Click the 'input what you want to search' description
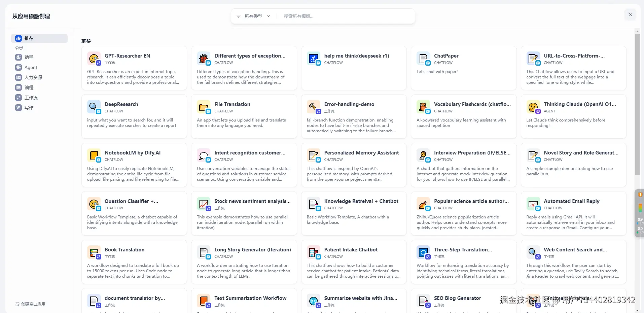644x313 pixels. tap(132, 123)
